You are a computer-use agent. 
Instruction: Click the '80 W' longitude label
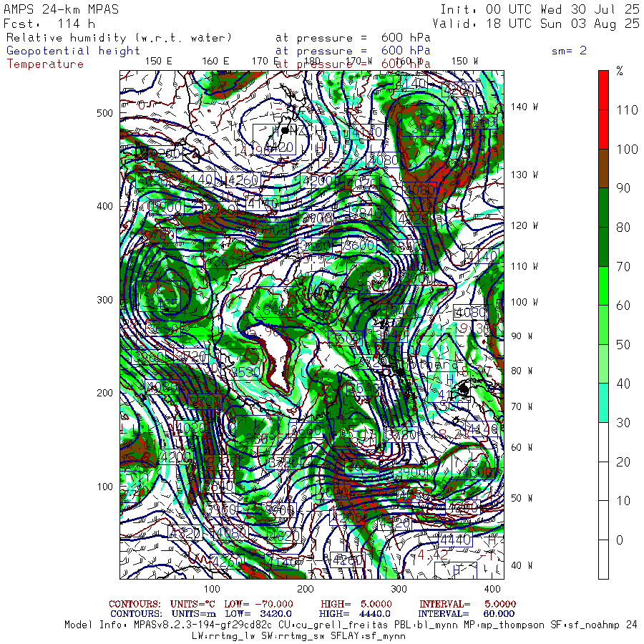click(522, 371)
